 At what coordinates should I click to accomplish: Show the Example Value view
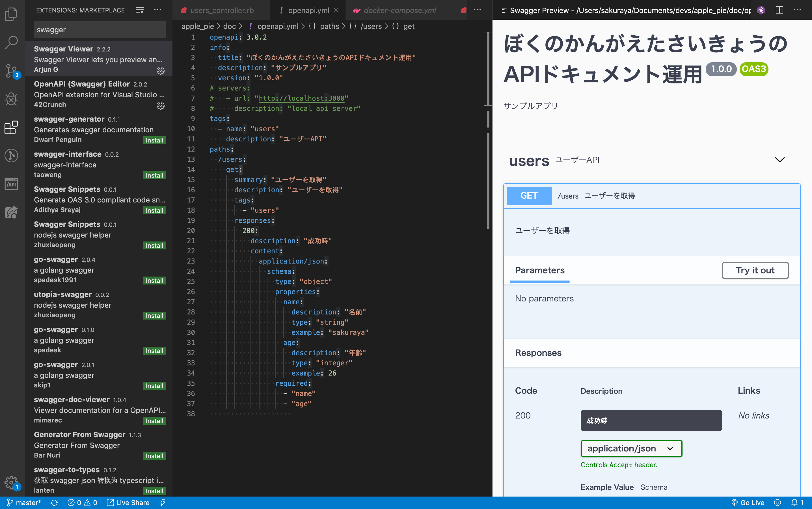607,487
